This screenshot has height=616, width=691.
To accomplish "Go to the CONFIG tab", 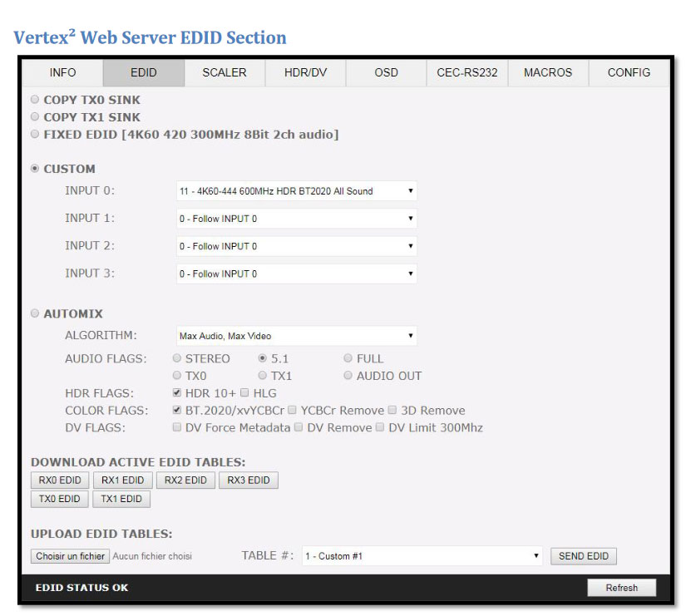I will [628, 73].
